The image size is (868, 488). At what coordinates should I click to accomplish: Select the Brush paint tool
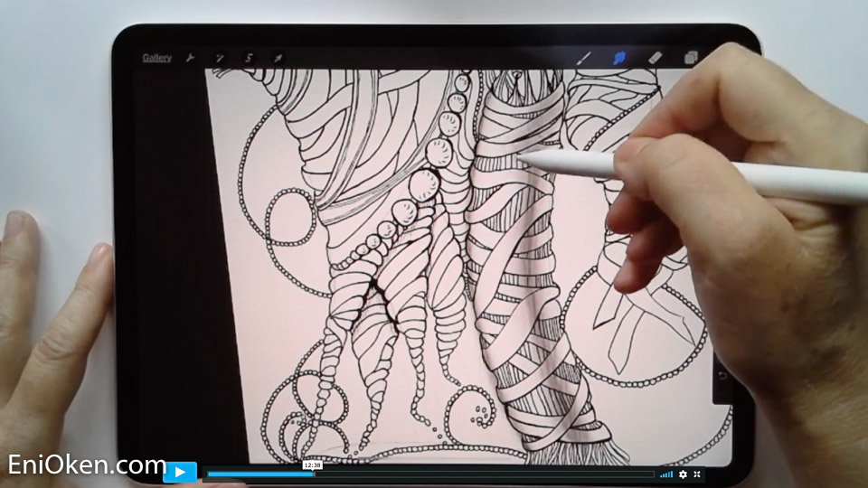click(x=583, y=58)
